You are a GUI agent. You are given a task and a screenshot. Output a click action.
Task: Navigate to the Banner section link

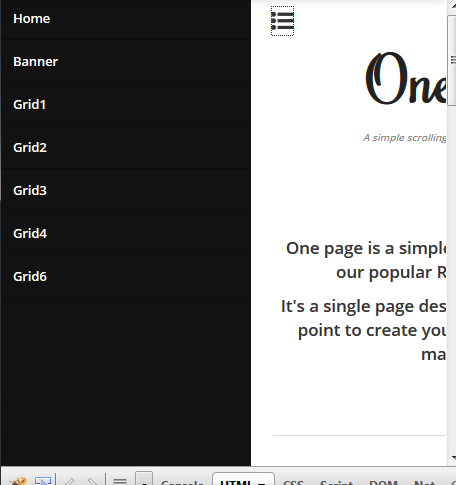[126, 61]
